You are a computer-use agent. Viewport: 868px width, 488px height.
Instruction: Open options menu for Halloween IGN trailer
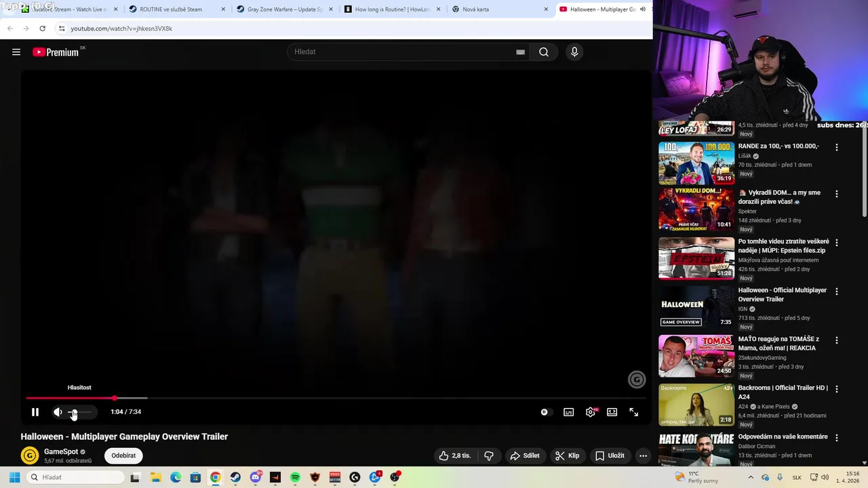click(837, 291)
